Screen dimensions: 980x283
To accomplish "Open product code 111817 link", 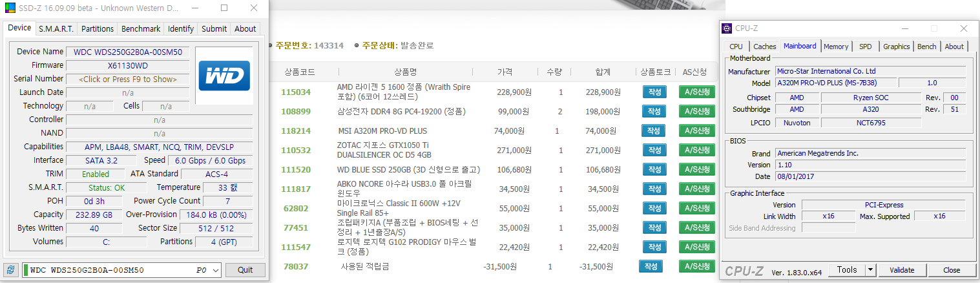I will 296,189.
